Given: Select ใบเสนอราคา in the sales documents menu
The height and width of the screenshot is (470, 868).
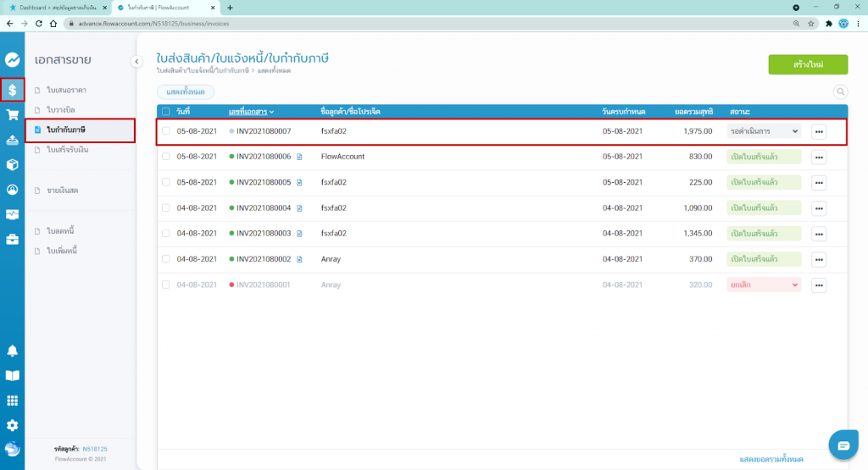Looking at the screenshot, I should pyautogui.click(x=66, y=90).
